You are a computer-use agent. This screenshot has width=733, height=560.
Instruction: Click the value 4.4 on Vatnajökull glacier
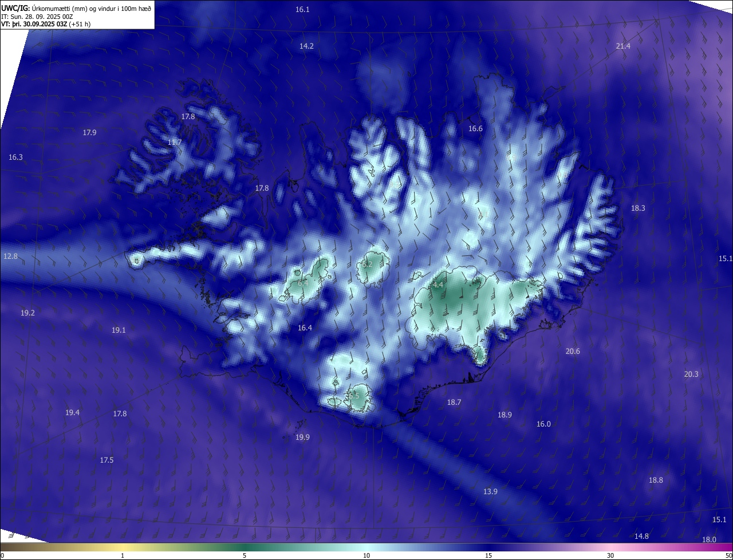(438, 285)
